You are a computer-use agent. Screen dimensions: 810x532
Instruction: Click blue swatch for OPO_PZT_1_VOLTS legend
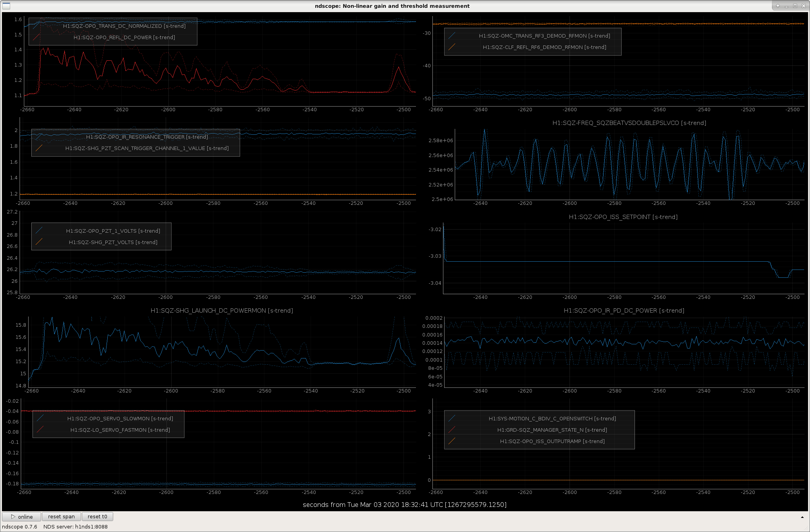(39, 231)
